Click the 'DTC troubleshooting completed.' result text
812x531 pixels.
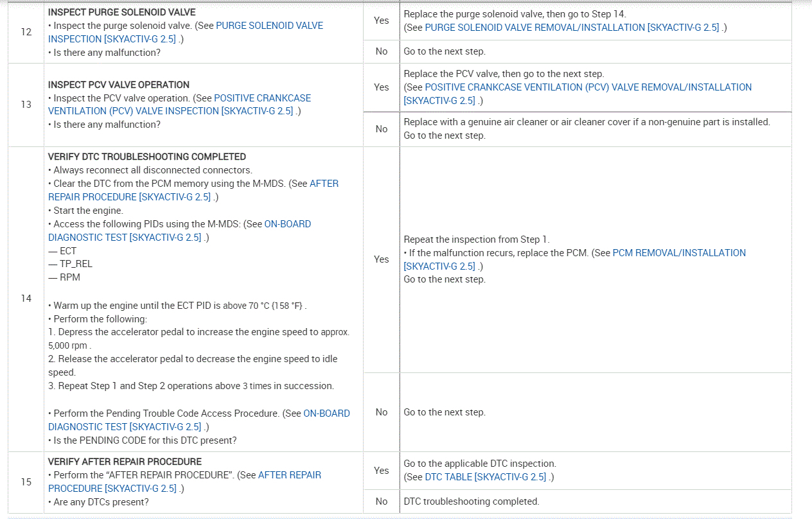pos(471,501)
